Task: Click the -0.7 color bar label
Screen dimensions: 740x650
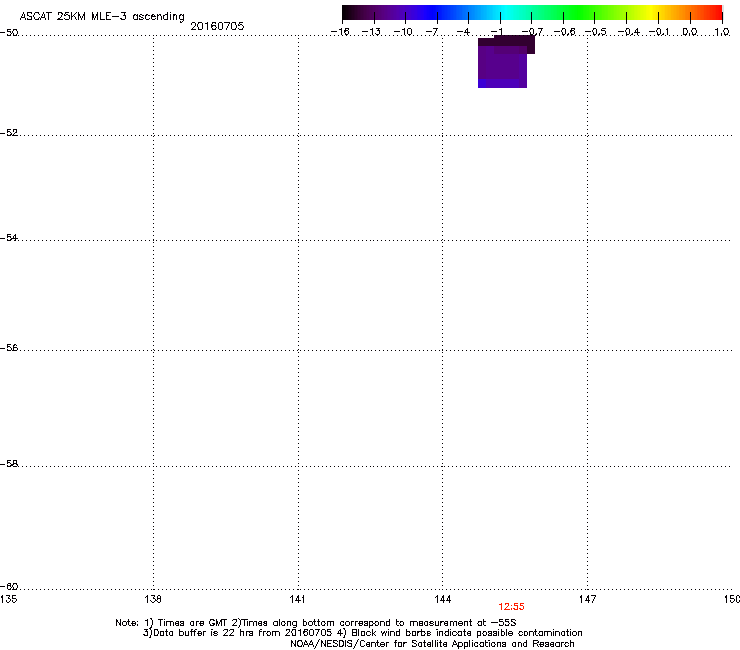Action: [x=532, y=32]
